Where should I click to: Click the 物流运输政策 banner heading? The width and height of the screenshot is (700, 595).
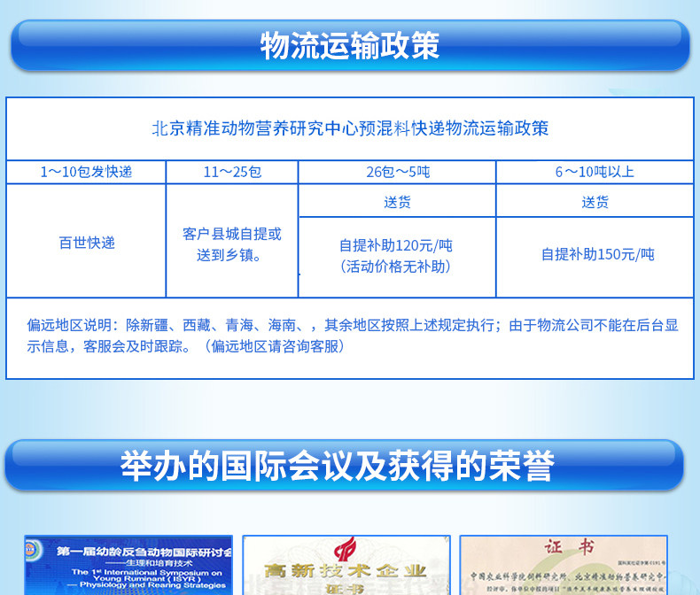point(350,45)
